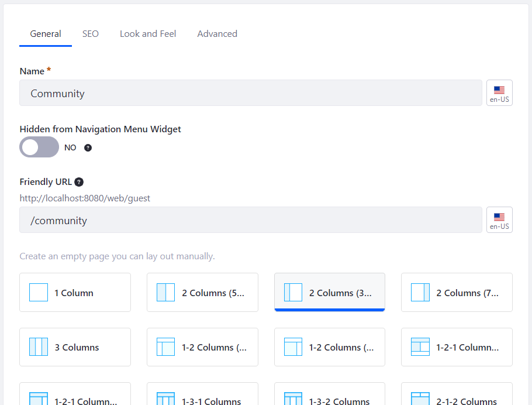Viewport: 532px width, 405px height.
Task: Click the 1-3-2 Columns layout icon
Action: coord(293,399)
